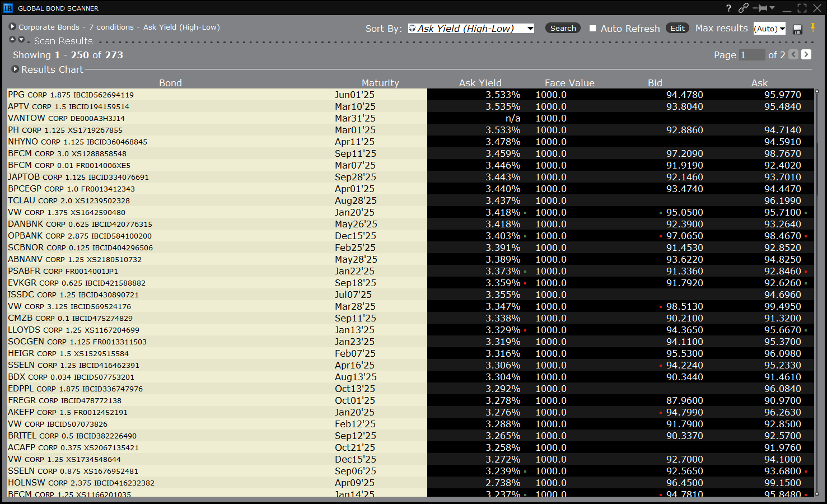Select the TCLAU CORP 2.0 bond row
The width and height of the screenshot is (827, 504).
410,200
